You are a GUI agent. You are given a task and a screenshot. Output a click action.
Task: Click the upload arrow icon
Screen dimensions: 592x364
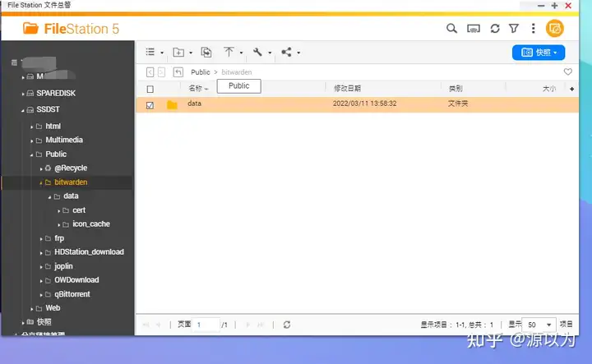tap(229, 52)
